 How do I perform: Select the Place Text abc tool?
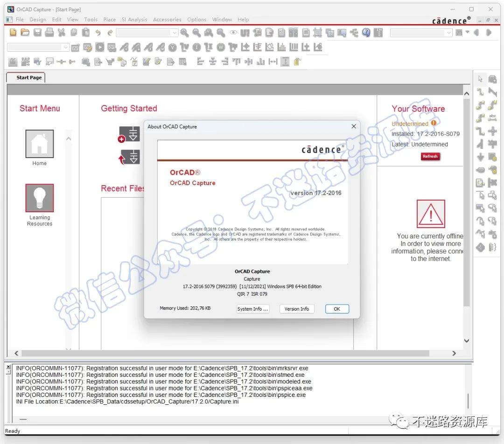pyautogui.click(x=492, y=118)
